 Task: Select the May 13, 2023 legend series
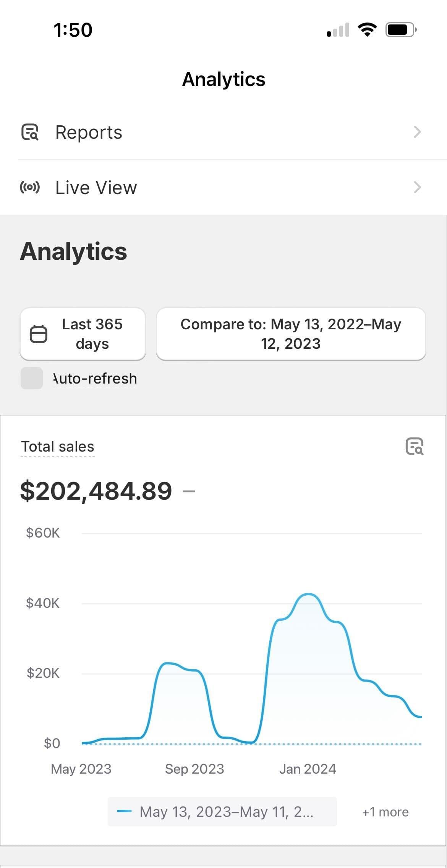coord(226,812)
